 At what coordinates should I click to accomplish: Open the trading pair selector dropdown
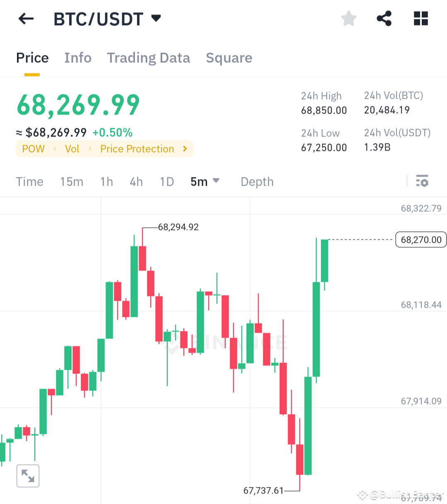[x=156, y=18]
